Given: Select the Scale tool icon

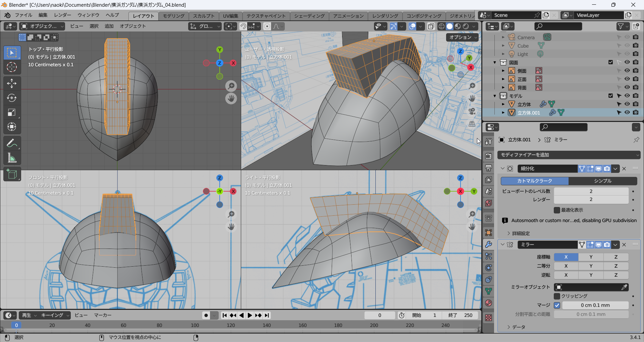Looking at the screenshot, I should coord(12,113).
